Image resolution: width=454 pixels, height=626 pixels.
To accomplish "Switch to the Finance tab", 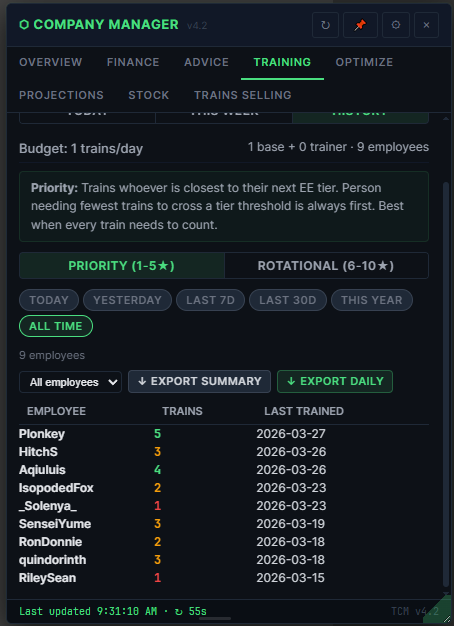I will coord(133,62).
